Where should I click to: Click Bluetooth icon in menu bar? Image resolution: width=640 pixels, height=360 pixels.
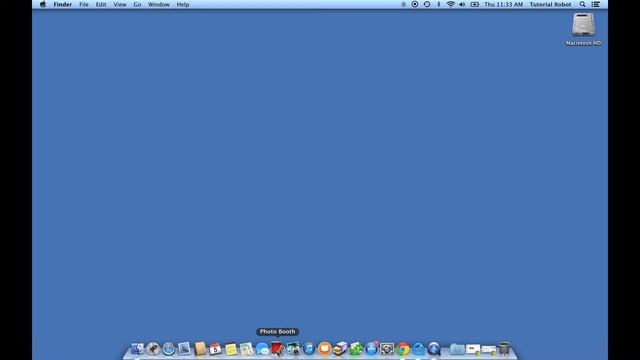[x=439, y=4]
